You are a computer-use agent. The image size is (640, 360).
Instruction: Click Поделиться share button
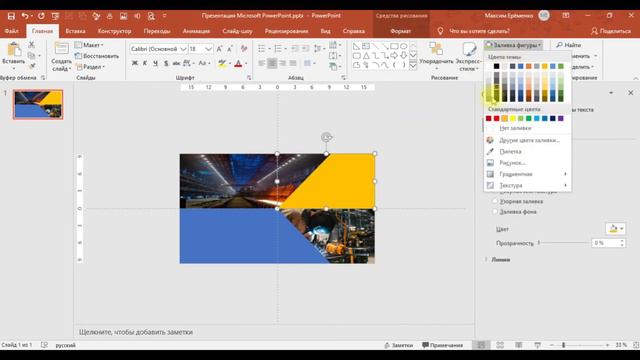coord(611,31)
